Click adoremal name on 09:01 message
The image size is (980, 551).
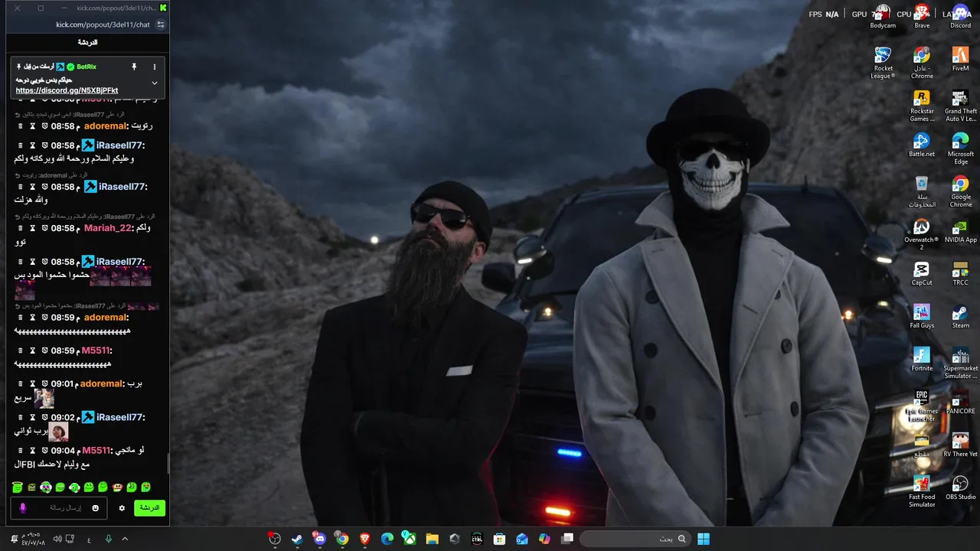[101, 383]
